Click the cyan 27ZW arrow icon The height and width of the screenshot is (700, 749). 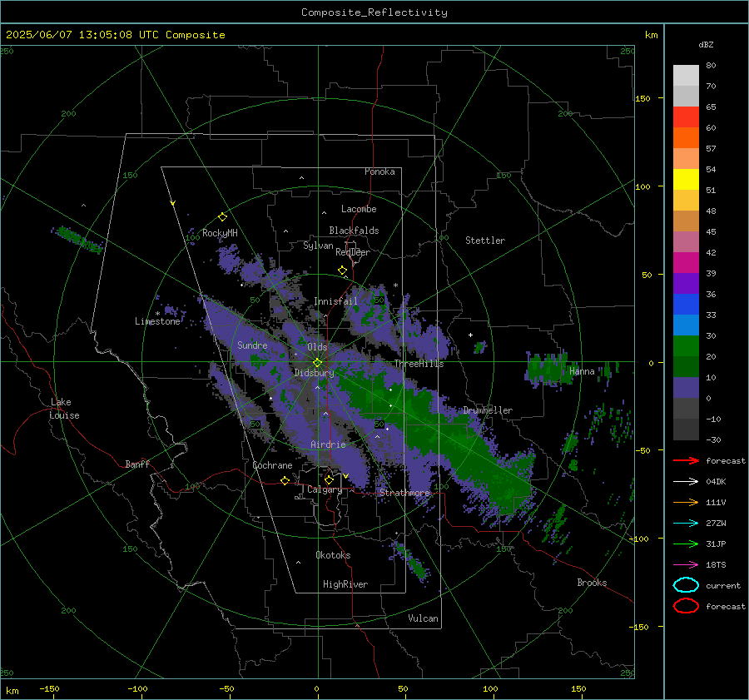pos(686,524)
